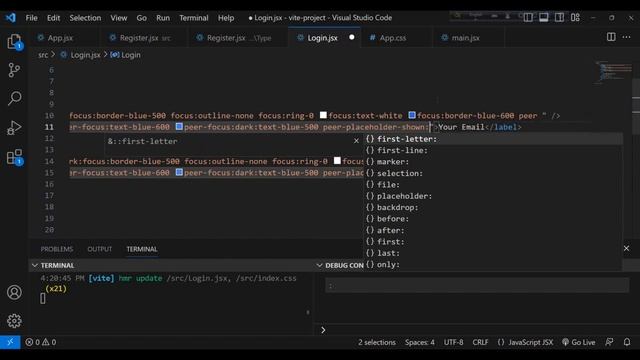
Task: Select the before: suggestion
Action: coord(493,219)
